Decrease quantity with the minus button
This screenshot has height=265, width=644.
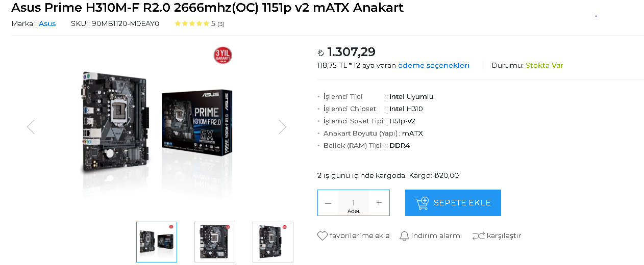point(328,203)
